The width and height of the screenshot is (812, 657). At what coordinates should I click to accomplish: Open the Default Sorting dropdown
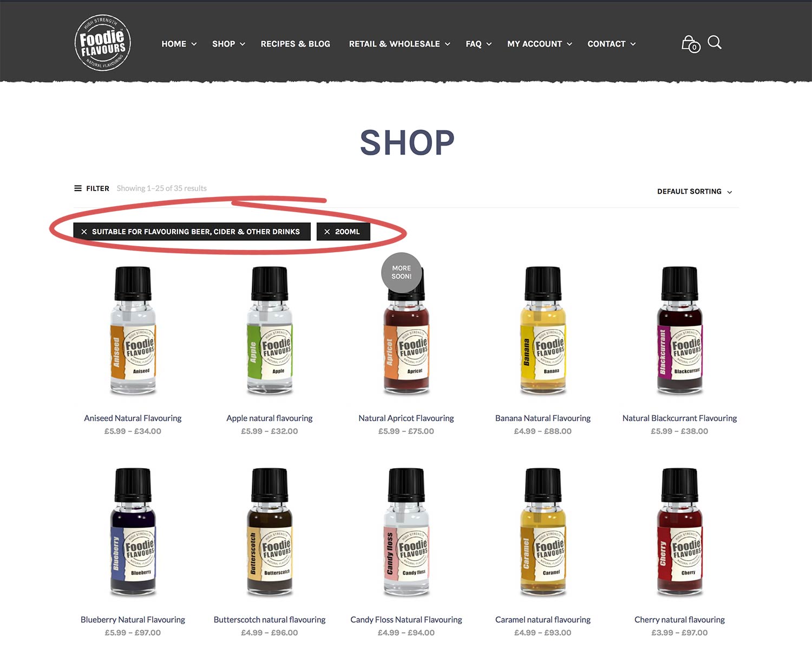pyautogui.click(x=695, y=192)
